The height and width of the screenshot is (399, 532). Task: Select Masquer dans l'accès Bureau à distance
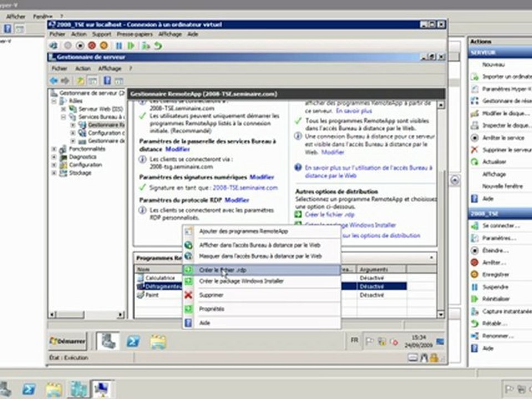[x=262, y=256]
